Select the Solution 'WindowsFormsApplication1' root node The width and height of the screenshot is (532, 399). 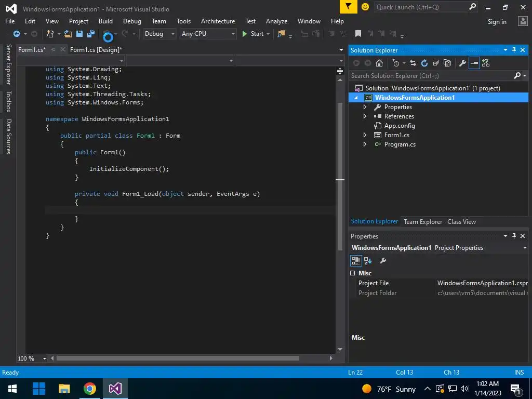[433, 88]
